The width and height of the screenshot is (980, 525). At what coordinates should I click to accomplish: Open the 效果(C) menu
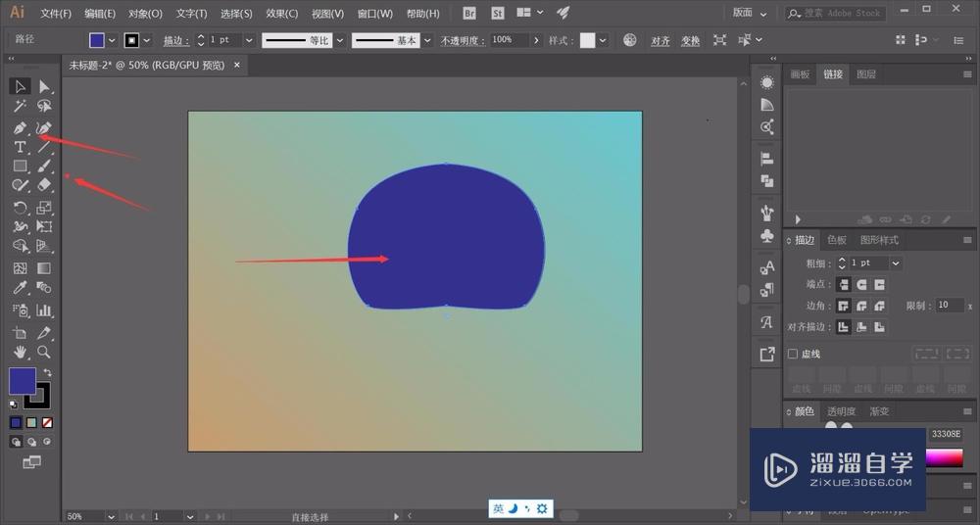click(282, 14)
